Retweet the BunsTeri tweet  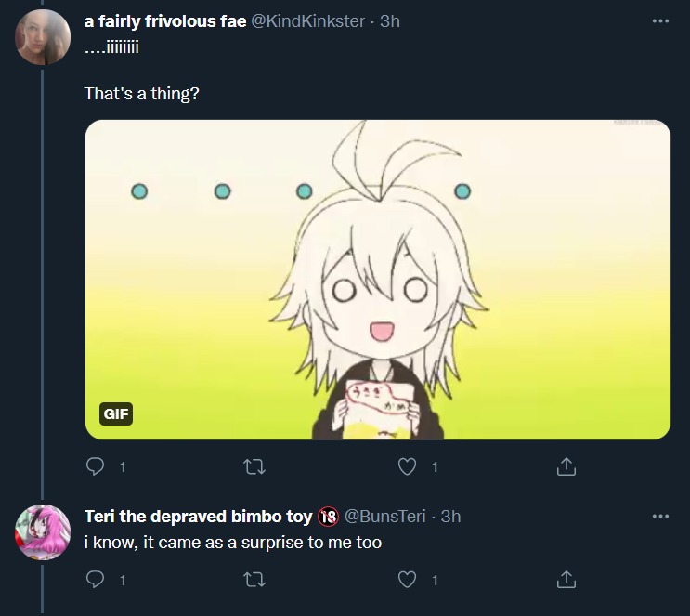254,580
